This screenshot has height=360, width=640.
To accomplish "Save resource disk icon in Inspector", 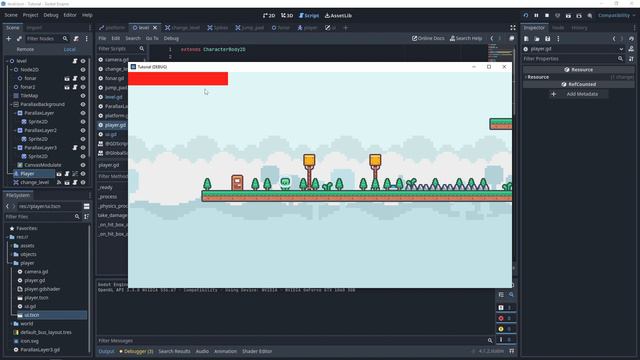I will click(547, 39).
